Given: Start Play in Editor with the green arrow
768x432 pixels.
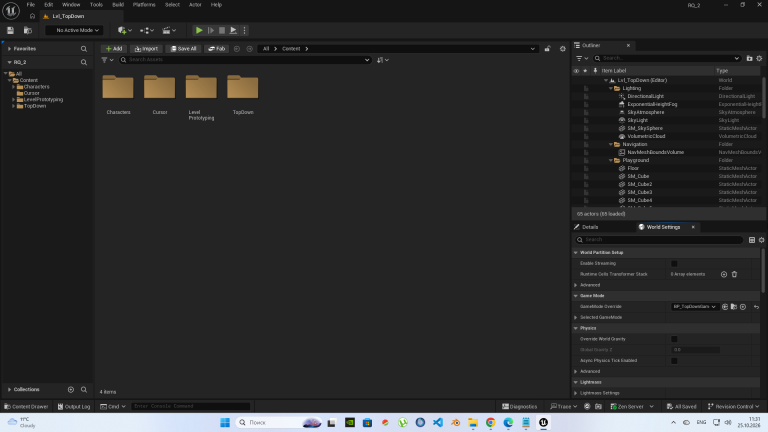Looking at the screenshot, I should pos(199,30).
